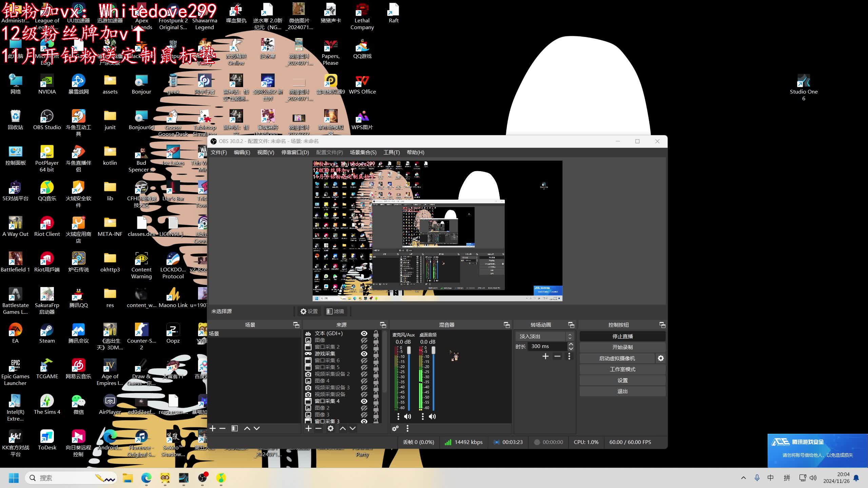Open 帮助(H) menu in OBS
868x488 pixels.
click(415, 152)
